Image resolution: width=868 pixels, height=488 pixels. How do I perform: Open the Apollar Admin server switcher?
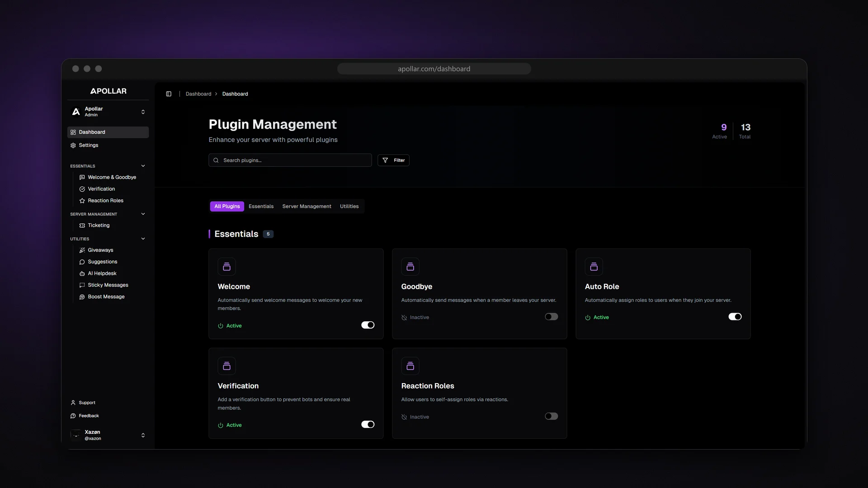pyautogui.click(x=108, y=112)
